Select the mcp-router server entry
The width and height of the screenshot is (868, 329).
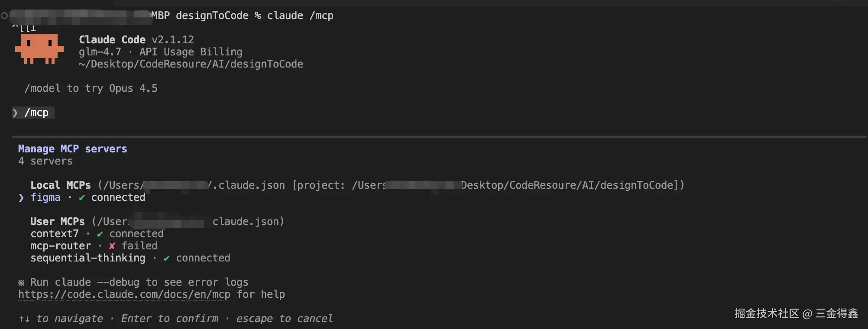61,246
